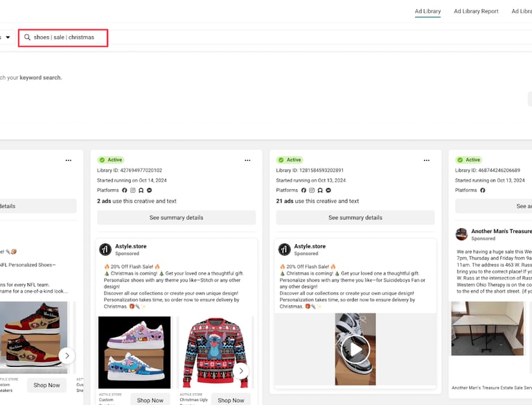Click '21 ads use this creative and text'
The height and width of the screenshot is (405, 532).
(x=317, y=201)
